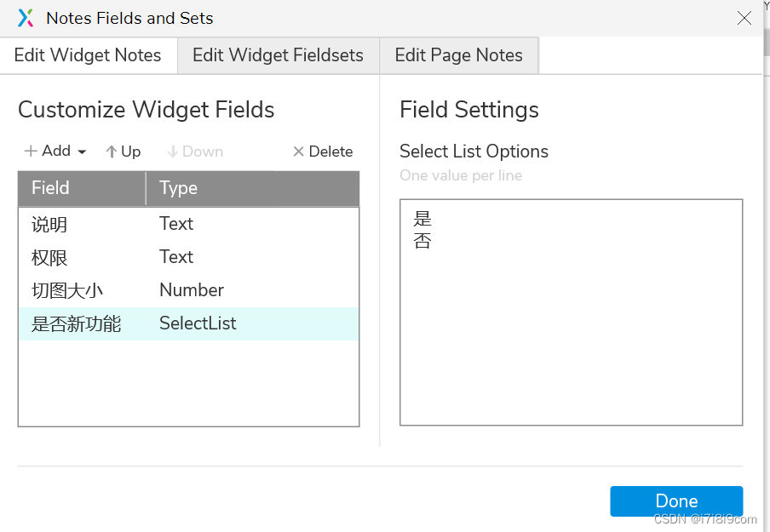Switch to the Edit Widget Notes tab
Viewport: 770px width, 532px height.
coord(88,55)
